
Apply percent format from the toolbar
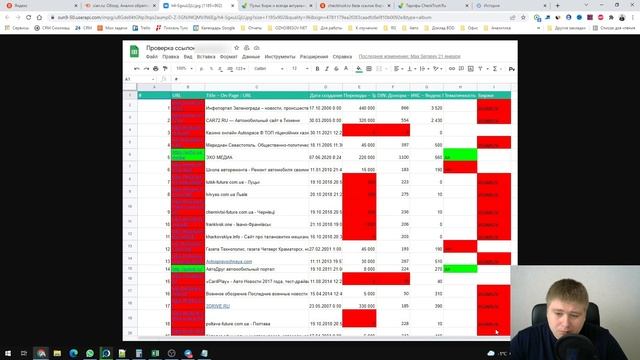coord(211,69)
